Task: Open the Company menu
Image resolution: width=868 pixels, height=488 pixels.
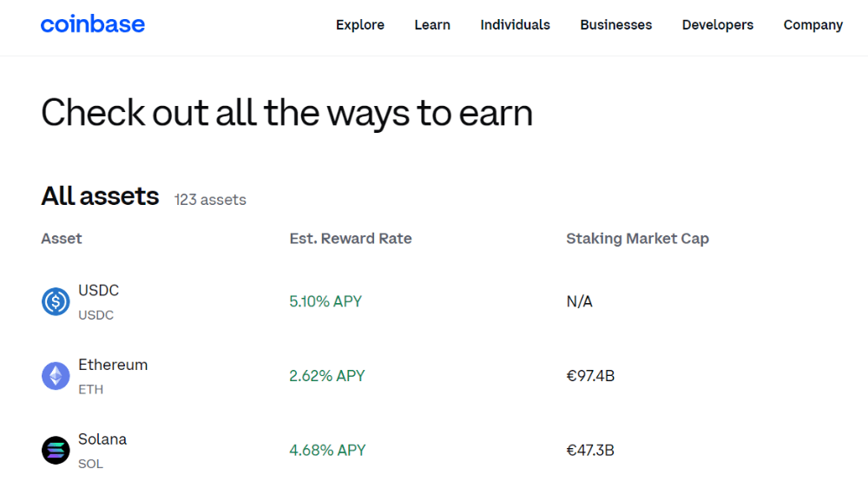Action: [812, 25]
